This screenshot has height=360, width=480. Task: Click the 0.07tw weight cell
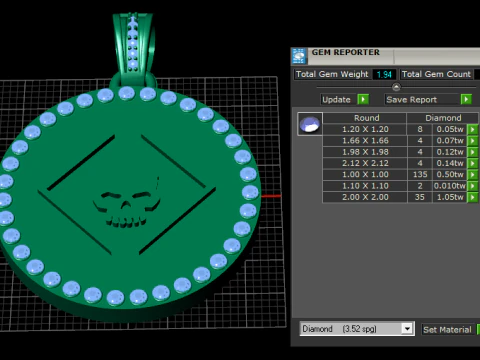tap(450, 141)
